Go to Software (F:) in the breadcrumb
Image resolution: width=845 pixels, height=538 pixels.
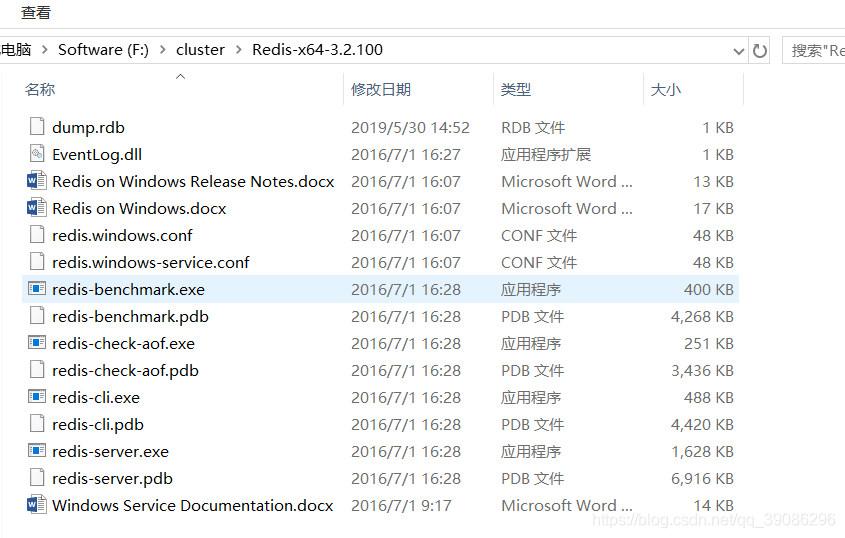pos(103,50)
